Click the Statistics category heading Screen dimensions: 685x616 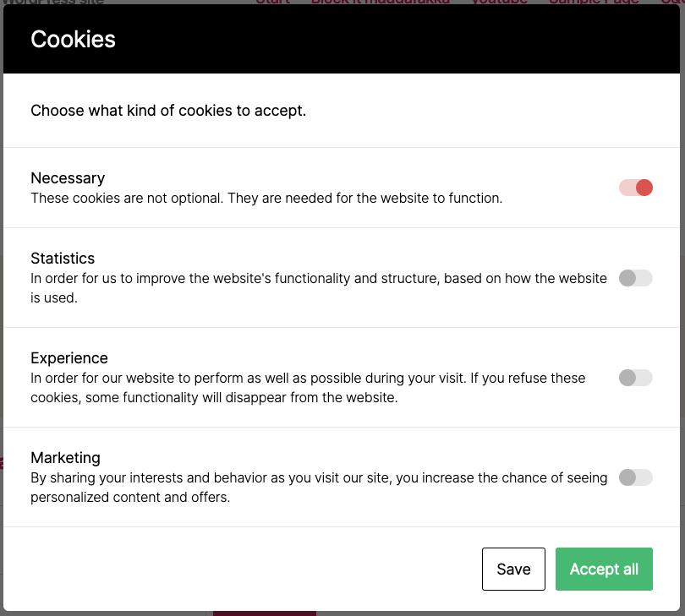(63, 259)
